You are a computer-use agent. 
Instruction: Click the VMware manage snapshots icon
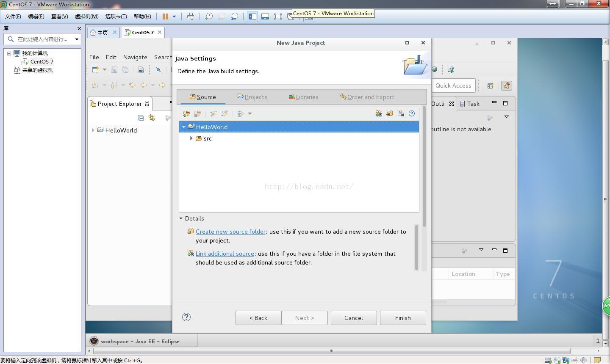click(234, 17)
